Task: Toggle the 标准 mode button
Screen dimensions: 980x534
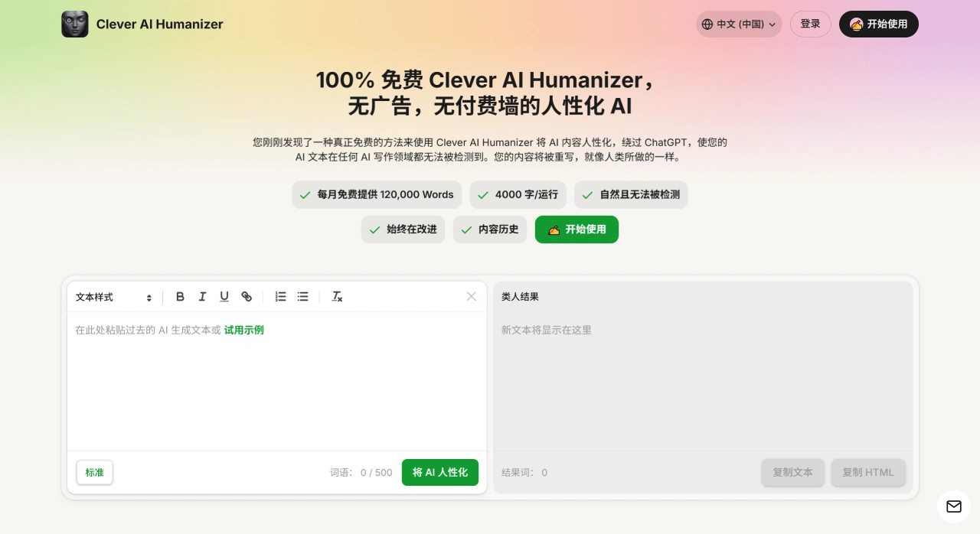Action: tap(95, 472)
